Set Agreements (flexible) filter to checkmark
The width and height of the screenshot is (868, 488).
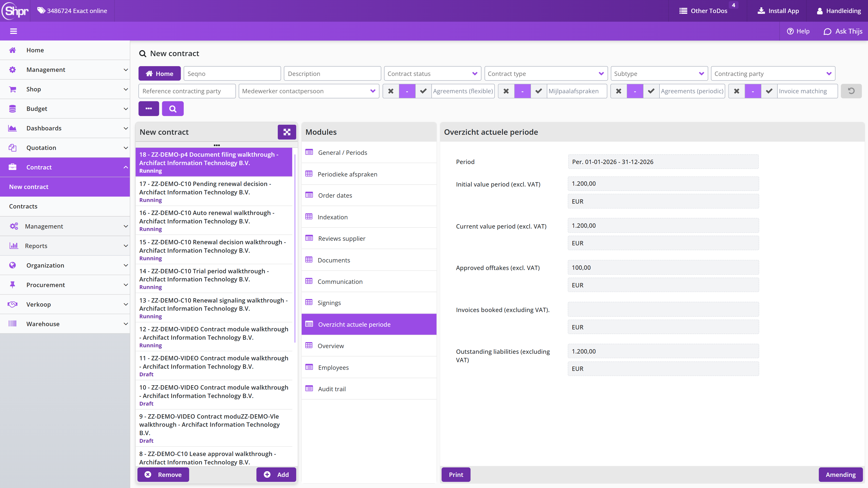[423, 91]
